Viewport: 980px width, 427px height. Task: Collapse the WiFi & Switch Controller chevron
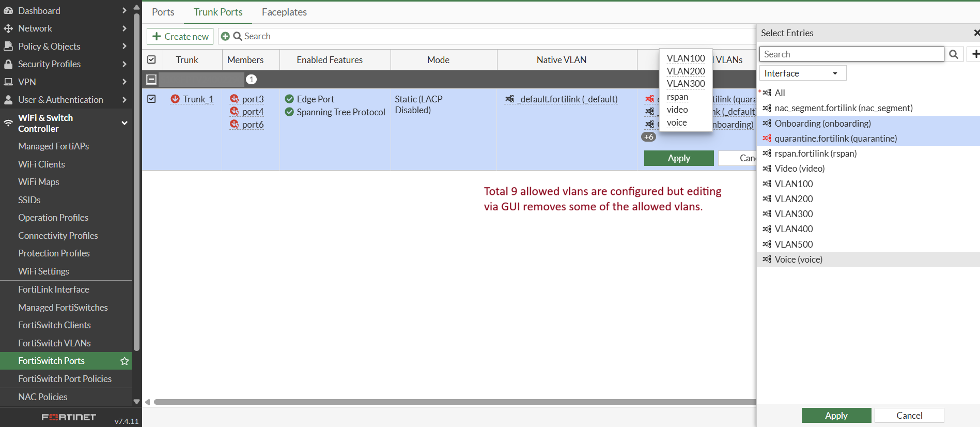tap(124, 123)
